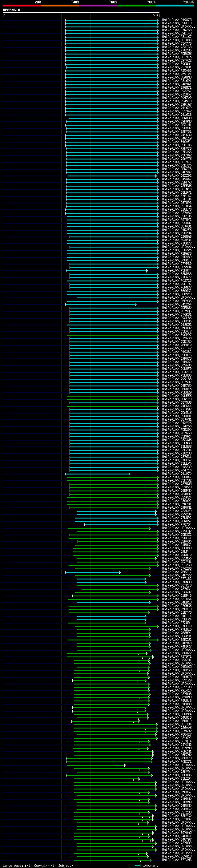Open hit UniRef100_O49875

[x=177, y=20]
